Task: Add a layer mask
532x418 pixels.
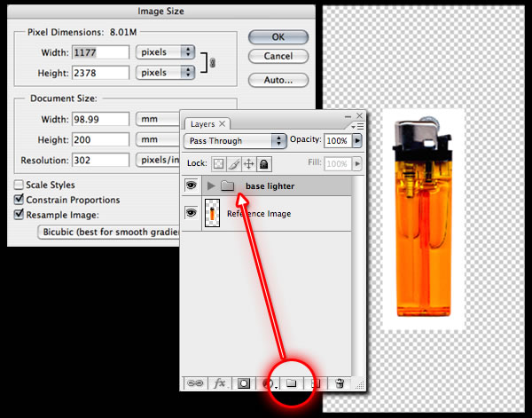Action: [x=243, y=383]
